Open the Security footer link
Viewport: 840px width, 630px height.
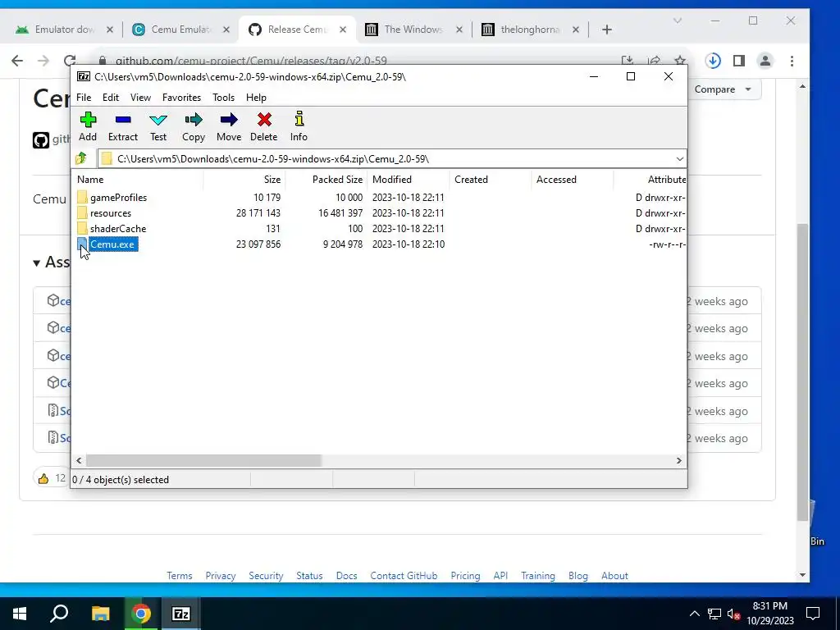pos(266,576)
